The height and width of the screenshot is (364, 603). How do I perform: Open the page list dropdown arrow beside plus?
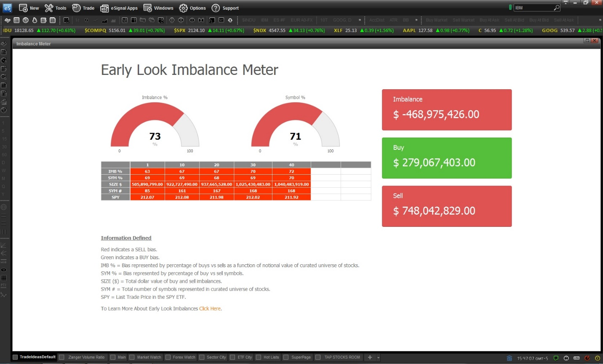(379, 358)
